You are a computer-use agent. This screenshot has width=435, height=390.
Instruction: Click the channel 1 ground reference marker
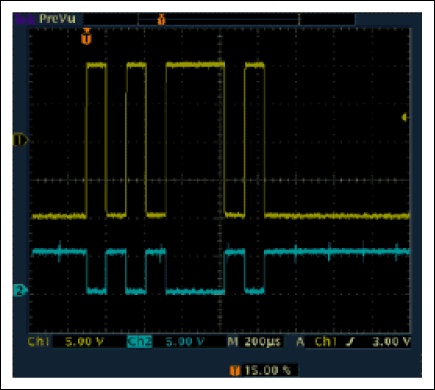(x=20, y=140)
